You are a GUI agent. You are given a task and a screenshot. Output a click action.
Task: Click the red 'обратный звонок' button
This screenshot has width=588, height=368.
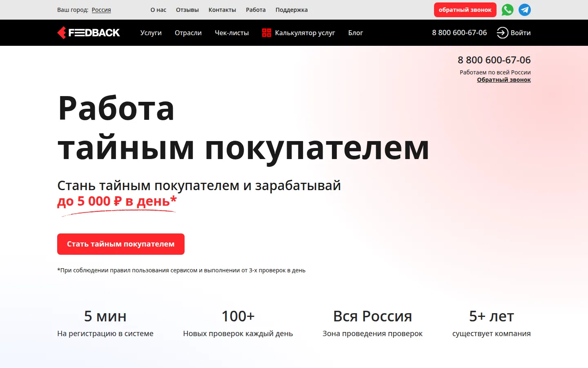(x=465, y=10)
